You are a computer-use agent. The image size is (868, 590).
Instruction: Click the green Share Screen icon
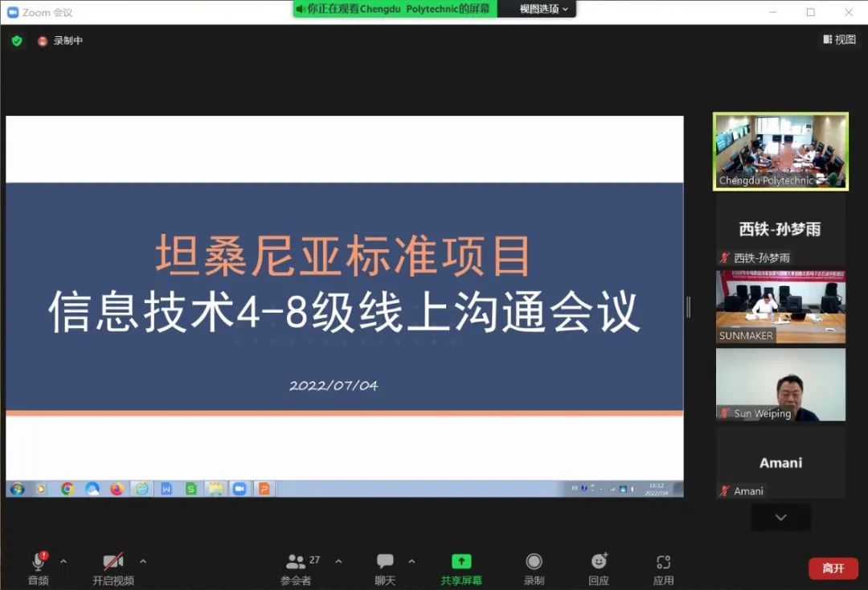click(x=461, y=562)
